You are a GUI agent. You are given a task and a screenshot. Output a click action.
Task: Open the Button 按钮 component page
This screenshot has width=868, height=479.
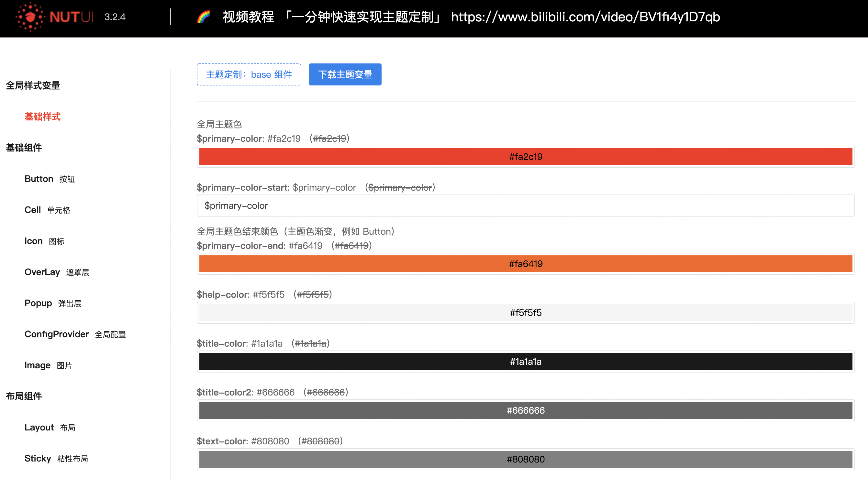point(50,179)
